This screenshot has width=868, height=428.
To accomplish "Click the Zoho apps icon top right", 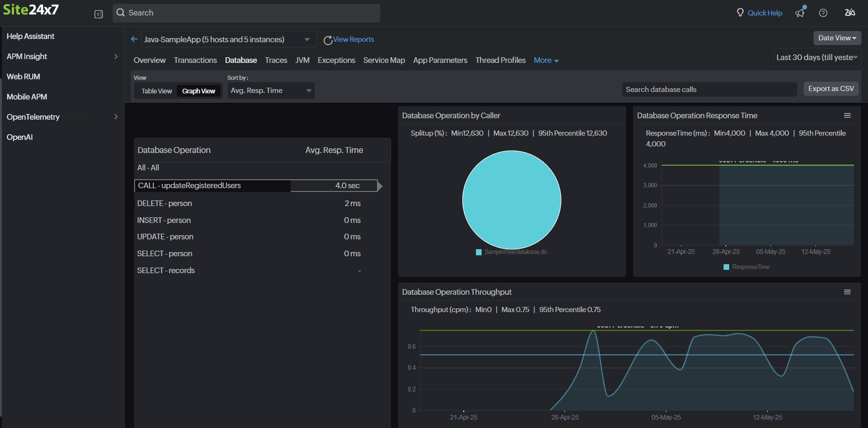I will pyautogui.click(x=850, y=13).
